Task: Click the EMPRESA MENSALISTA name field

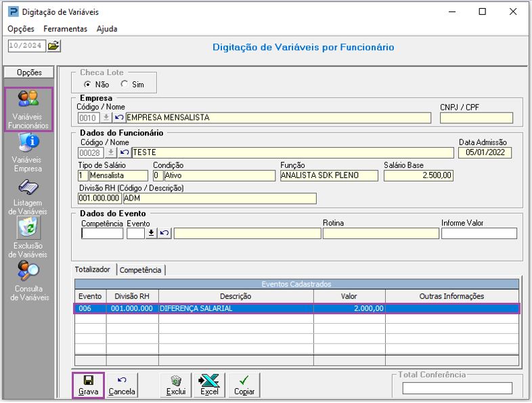Action: point(278,118)
